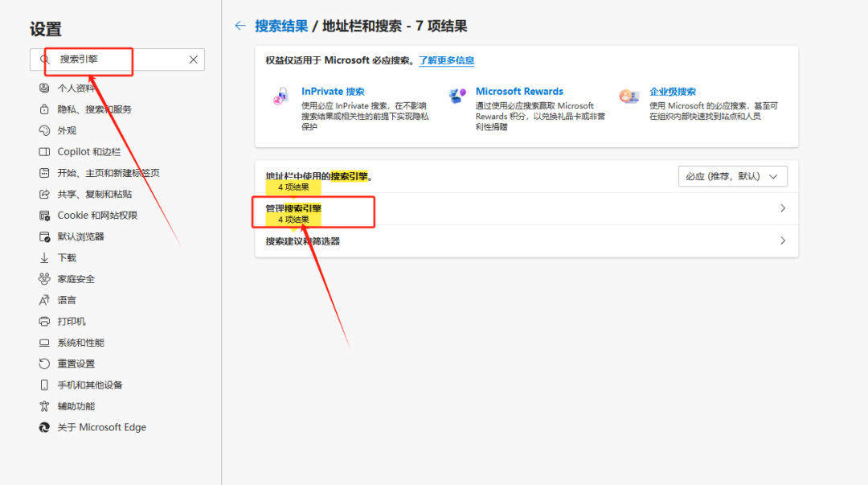Image resolution: width=868 pixels, height=485 pixels.
Task: Open 系统和性能 settings
Action: 81,343
